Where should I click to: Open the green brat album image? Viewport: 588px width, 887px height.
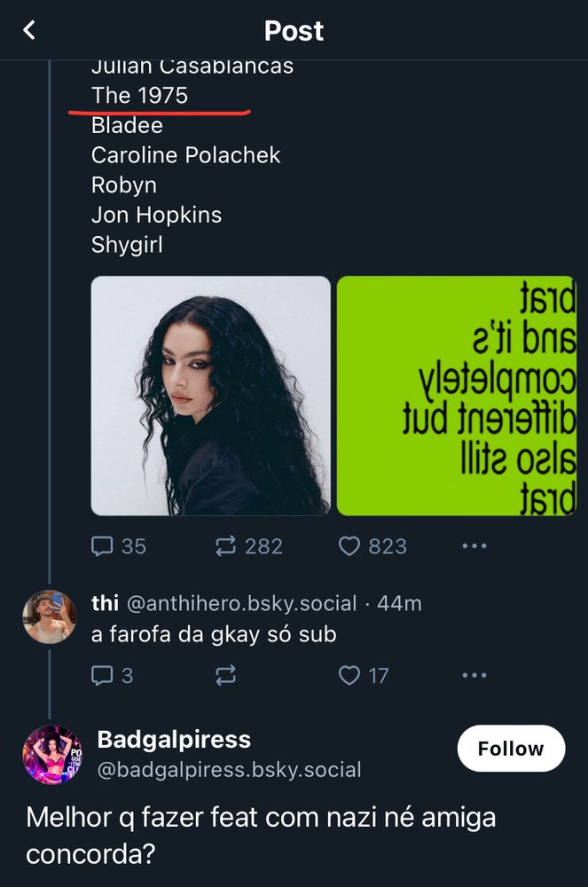[457, 396]
